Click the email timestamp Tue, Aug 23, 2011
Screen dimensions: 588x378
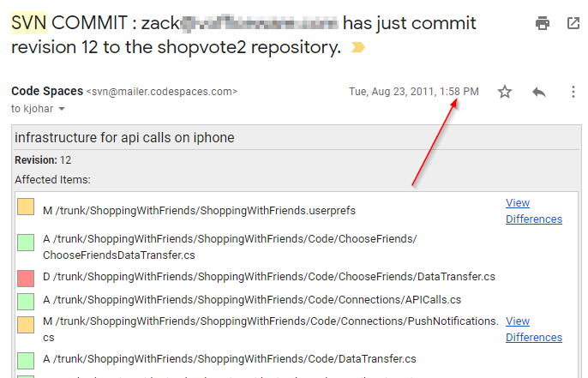(x=413, y=91)
